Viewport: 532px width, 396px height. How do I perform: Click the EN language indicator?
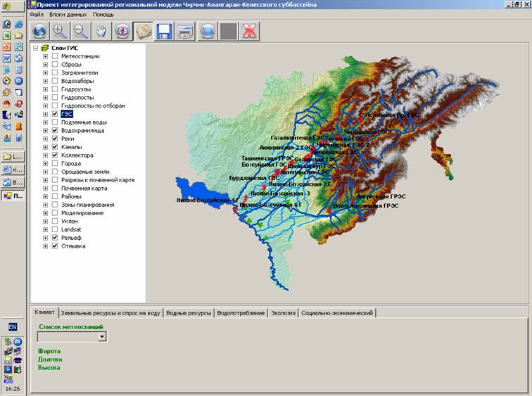pyautogui.click(x=13, y=328)
